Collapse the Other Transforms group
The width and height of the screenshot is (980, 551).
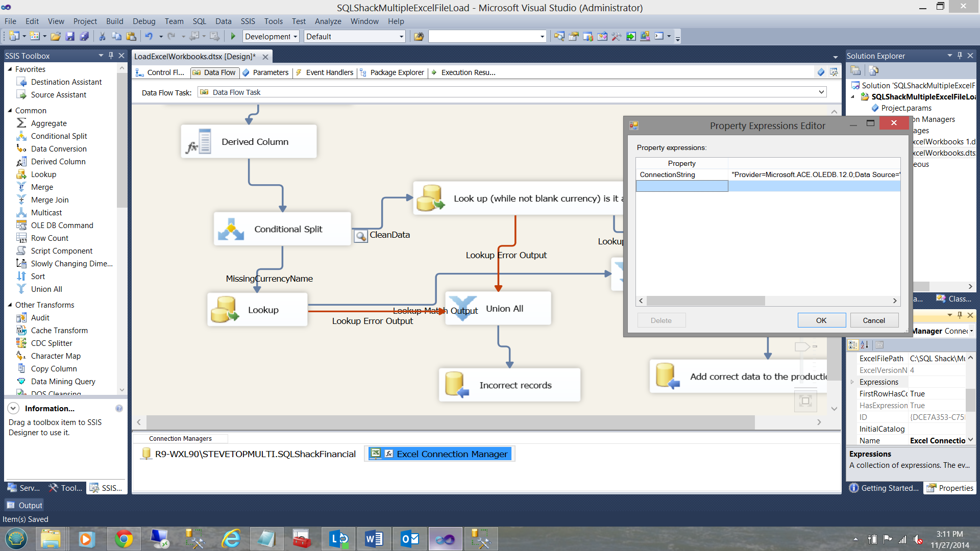10,305
